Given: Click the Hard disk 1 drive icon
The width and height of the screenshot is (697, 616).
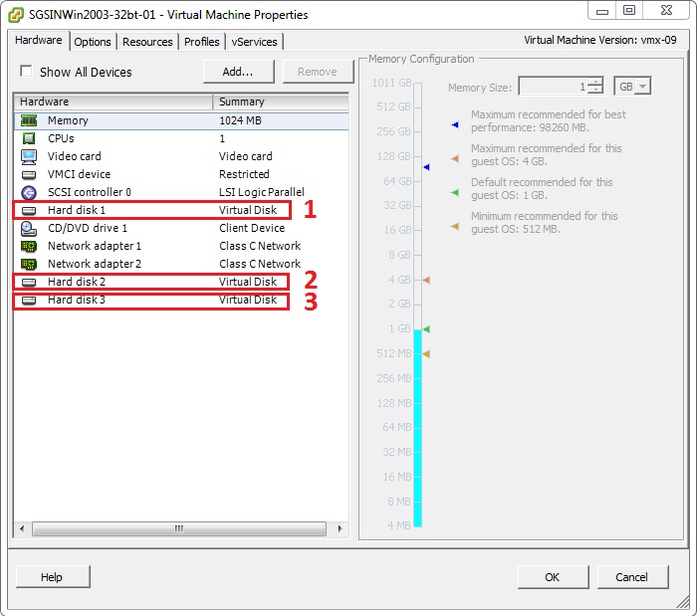Looking at the screenshot, I should 29,211.
